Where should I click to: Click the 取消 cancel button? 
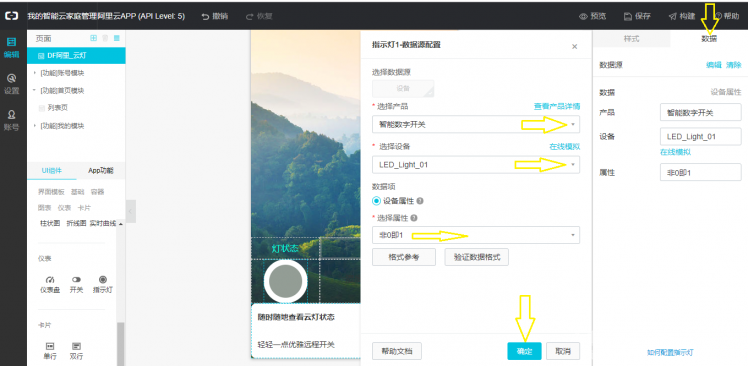(x=563, y=351)
